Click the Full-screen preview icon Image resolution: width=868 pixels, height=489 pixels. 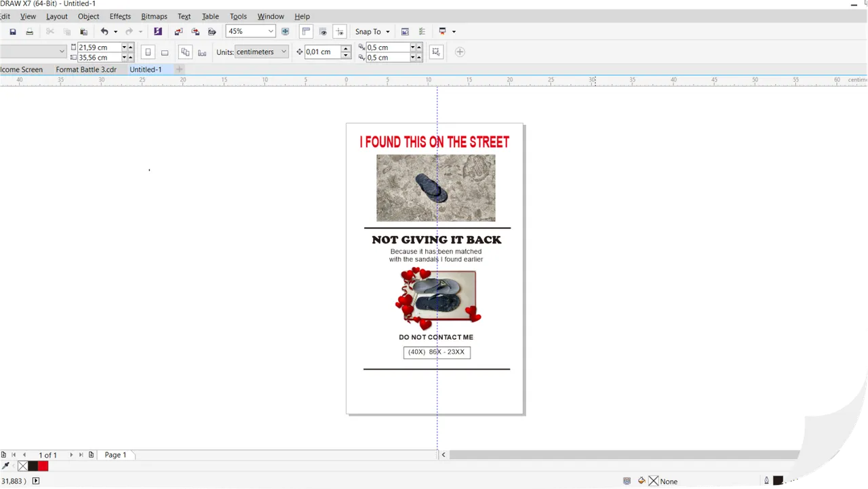285,32
